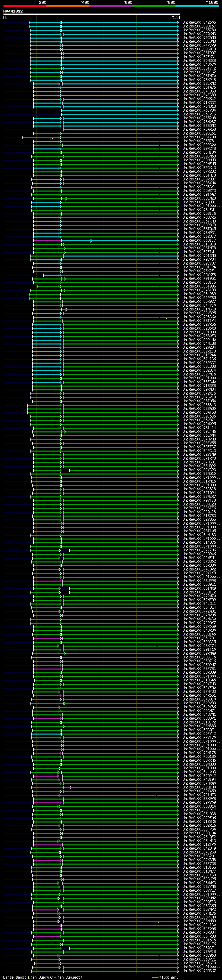Select hit label UniRef100_Q8LNZ3
222x980 pixels.
click(199, 198)
